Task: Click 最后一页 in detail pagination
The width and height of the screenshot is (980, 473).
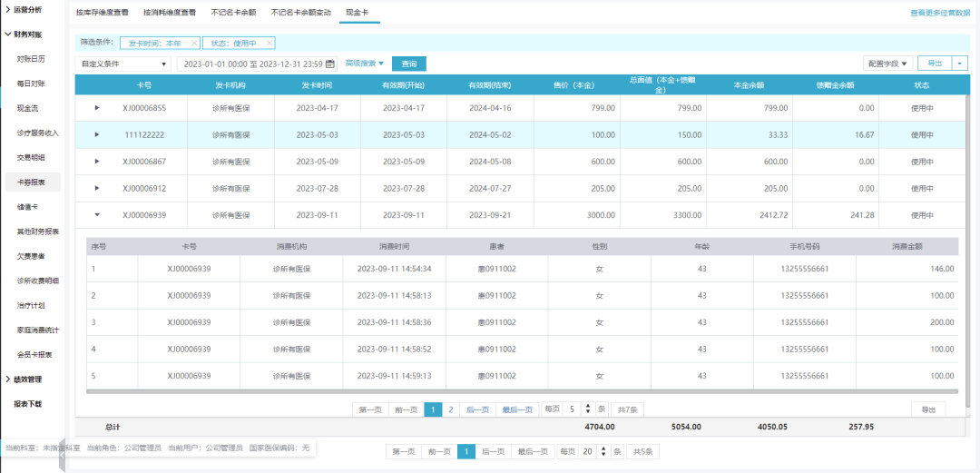Action: pos(517,409)
